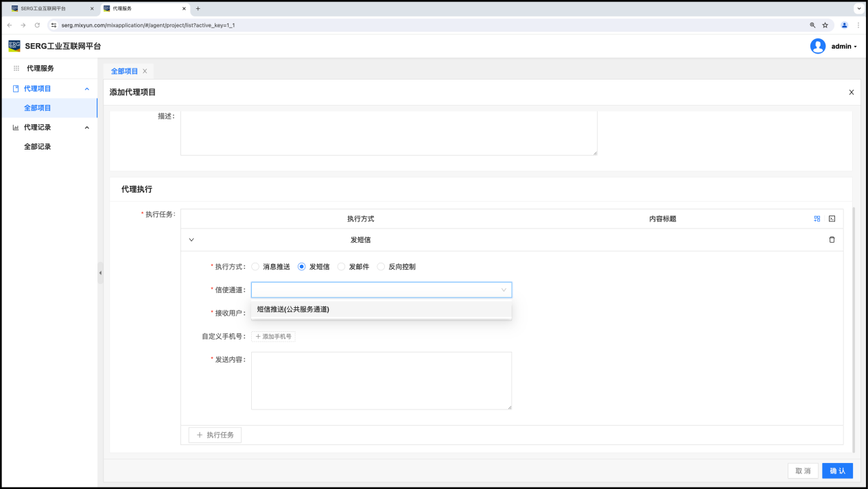Collapse the left sidebar using the handle arrow
The height and width of the screenshot is (489, 868).
tap(100, 273)
